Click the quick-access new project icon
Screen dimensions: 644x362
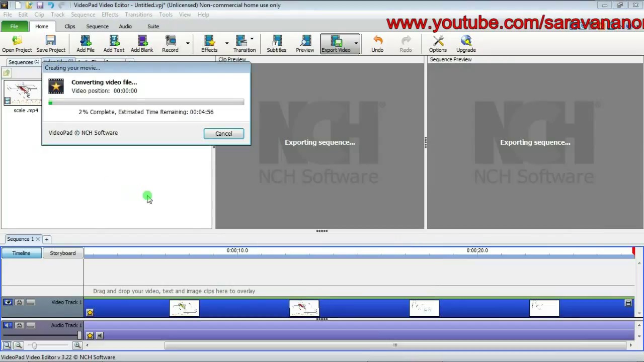tap(17, 5)
